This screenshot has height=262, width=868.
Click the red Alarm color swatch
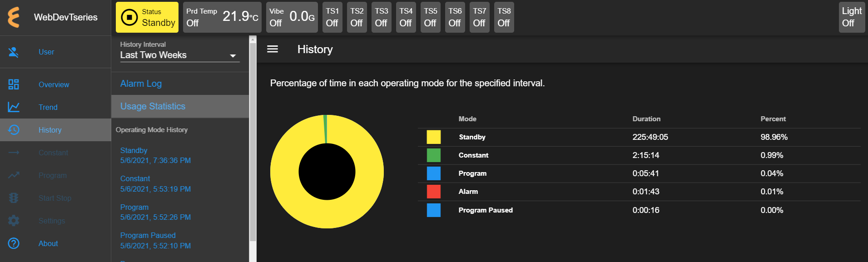434,192
